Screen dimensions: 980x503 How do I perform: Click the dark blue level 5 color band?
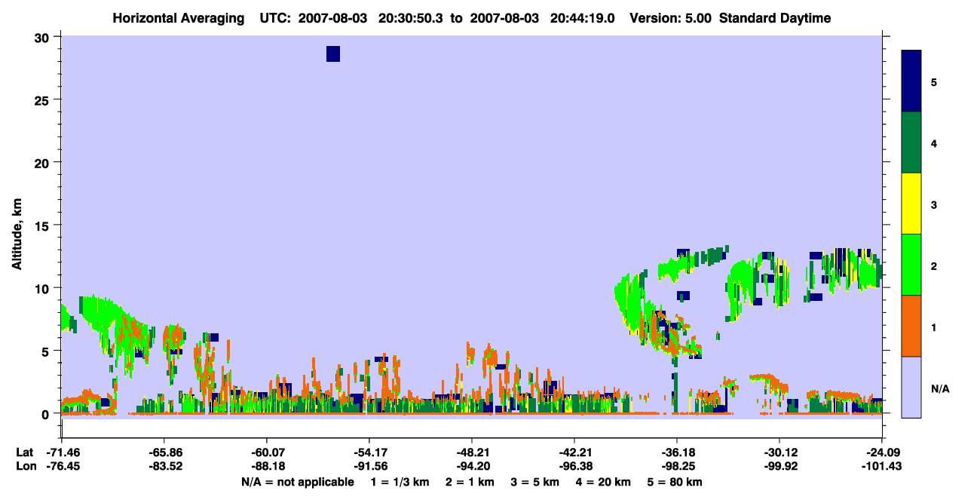pyautogui.click(x=911, y=81)
